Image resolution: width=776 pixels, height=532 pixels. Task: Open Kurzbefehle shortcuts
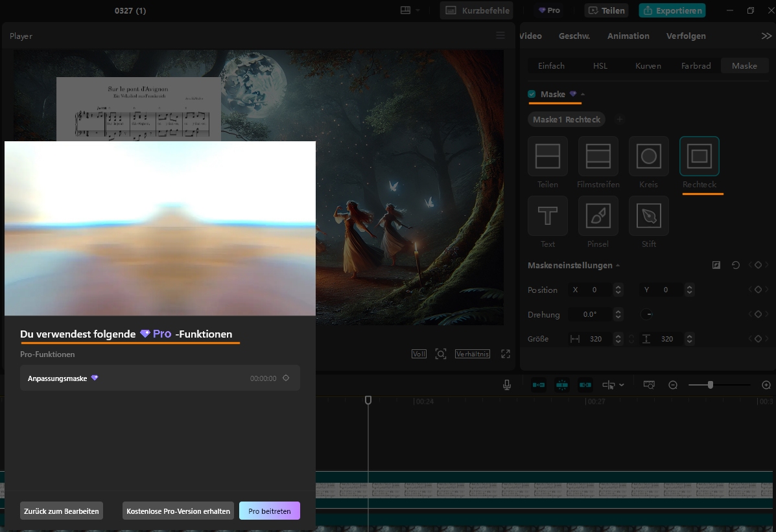coord(476,10)
